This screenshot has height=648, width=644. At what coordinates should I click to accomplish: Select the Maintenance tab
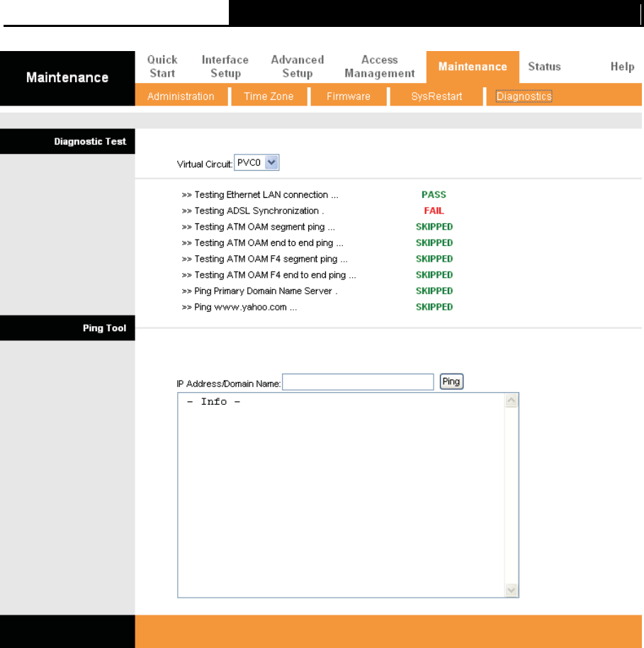[473, 67]
